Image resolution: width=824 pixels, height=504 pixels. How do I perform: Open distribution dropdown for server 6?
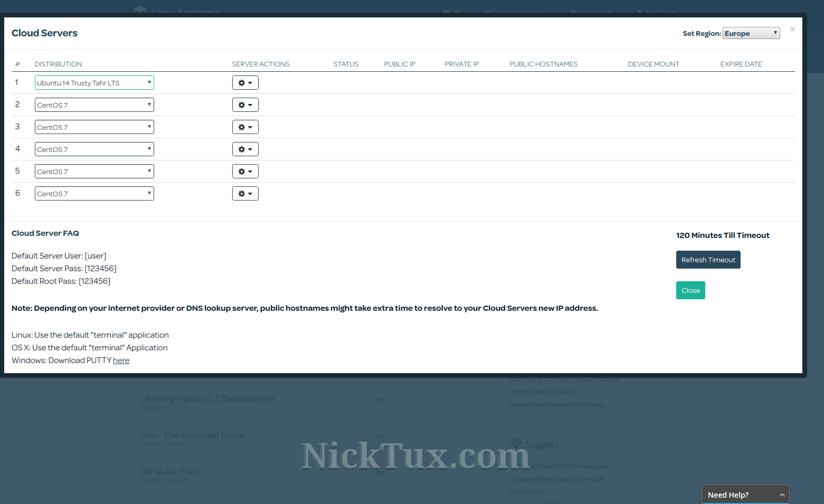94,194
